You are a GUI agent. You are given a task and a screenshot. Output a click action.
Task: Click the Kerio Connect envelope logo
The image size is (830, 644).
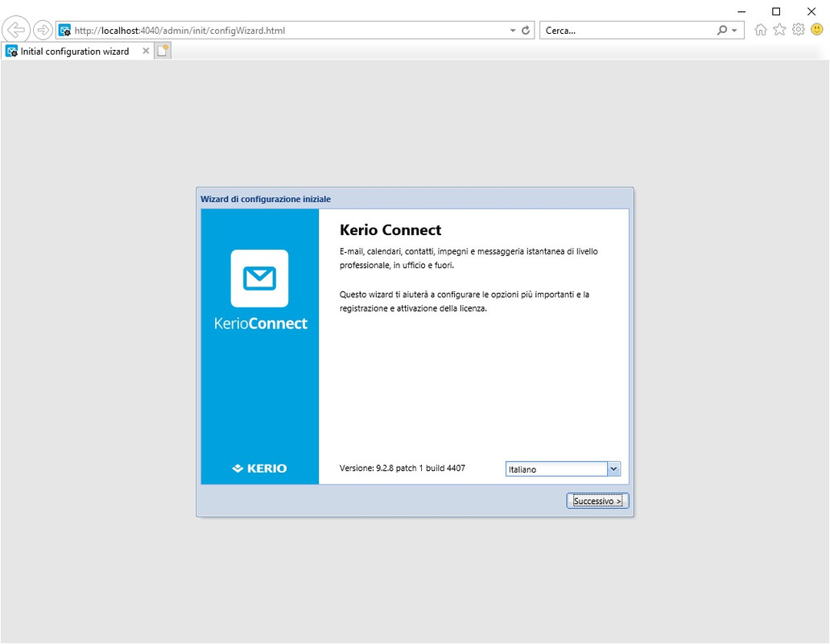pyautogui.click(x=259, y=279)
